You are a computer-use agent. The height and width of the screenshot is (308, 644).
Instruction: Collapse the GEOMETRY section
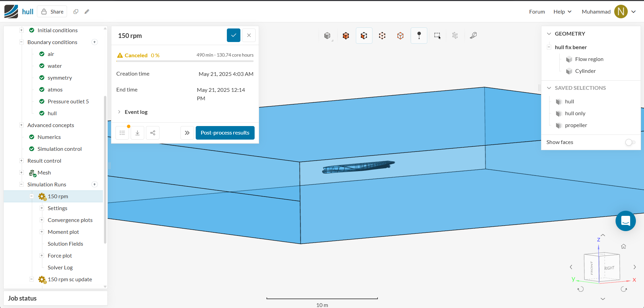[549, 34]
